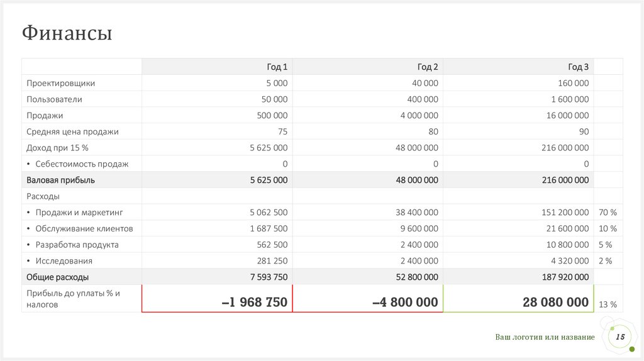Select the "Общие расходы" row label
Viewport: 644px width, 361px height.
coord(57,277)
